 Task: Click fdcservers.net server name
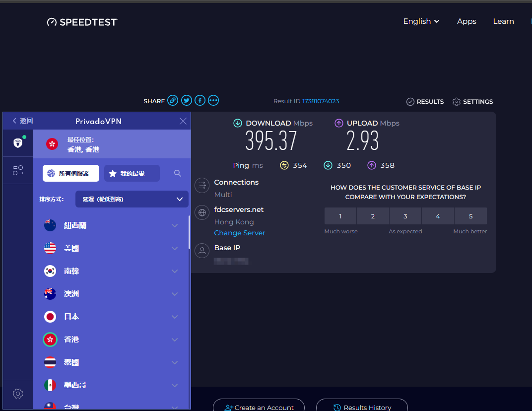pyautogui.click(x=239, y=210)
